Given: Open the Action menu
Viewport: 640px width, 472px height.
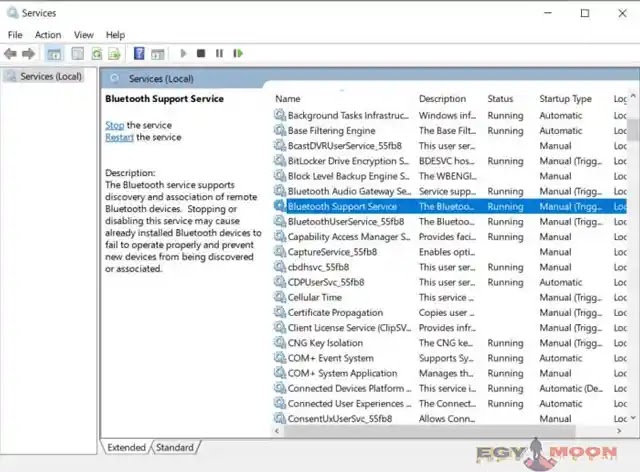Looking at the screenshot, I should point(48,35).
